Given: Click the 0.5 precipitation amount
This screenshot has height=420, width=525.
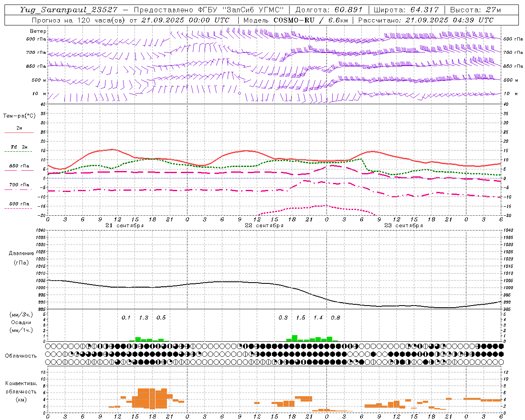Looking at the screenshot, I should pyautogui.click(x=161, y=318).
